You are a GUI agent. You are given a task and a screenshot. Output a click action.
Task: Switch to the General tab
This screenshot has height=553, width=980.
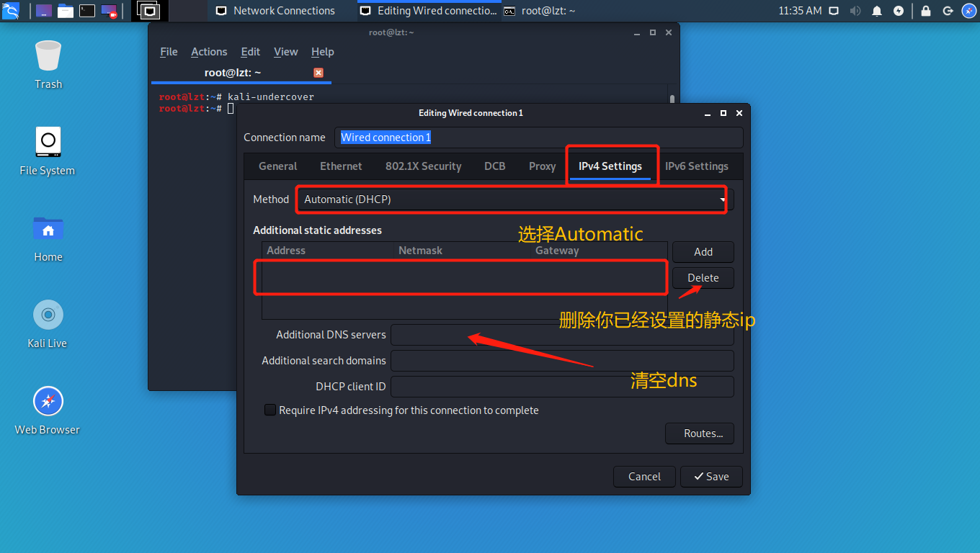point(277,166)
